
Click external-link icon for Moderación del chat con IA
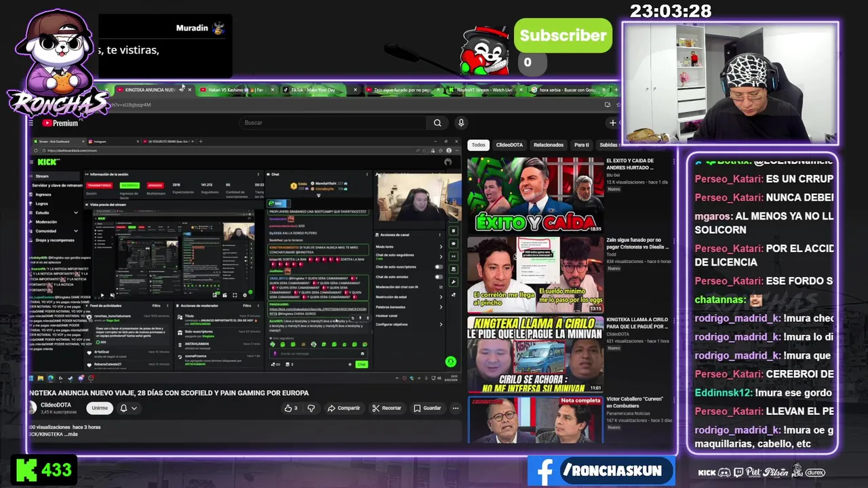pyautogui.click(x=440, y=287)
